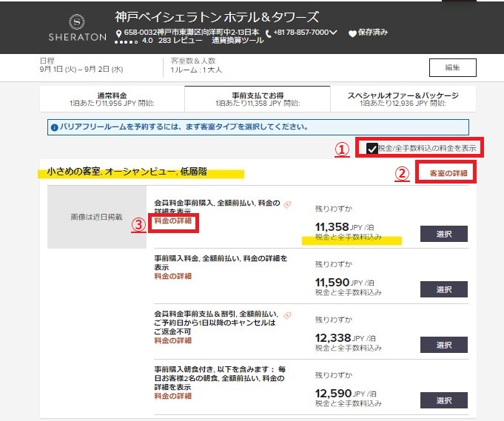Click the member tag icon beside 会員料金事前支払&割引
The image size is (504, 421).
(x=287, y=316)
